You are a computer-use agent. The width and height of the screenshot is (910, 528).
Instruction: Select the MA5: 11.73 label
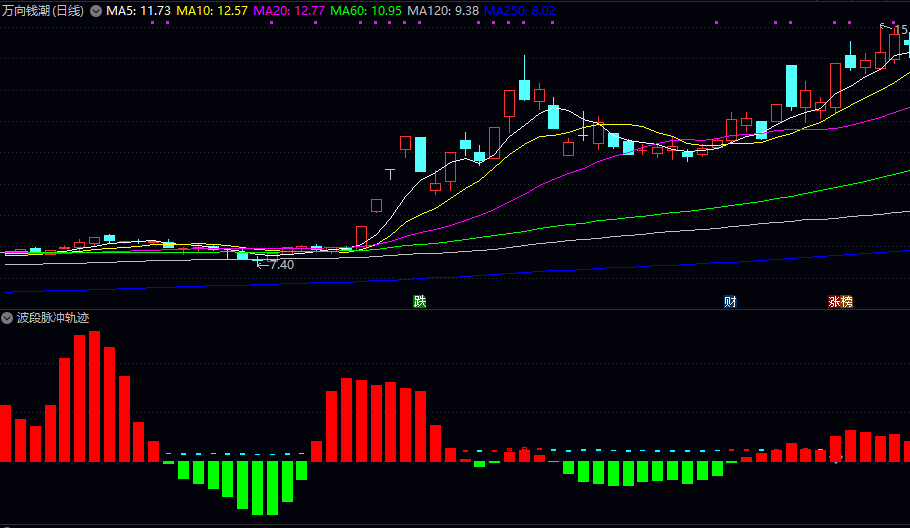[x=138, y=10]
